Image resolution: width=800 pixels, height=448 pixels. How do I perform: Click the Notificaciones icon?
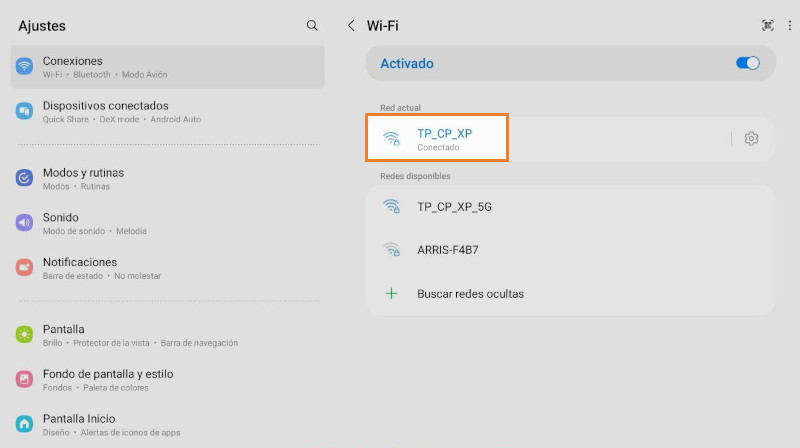click(25, 267)
